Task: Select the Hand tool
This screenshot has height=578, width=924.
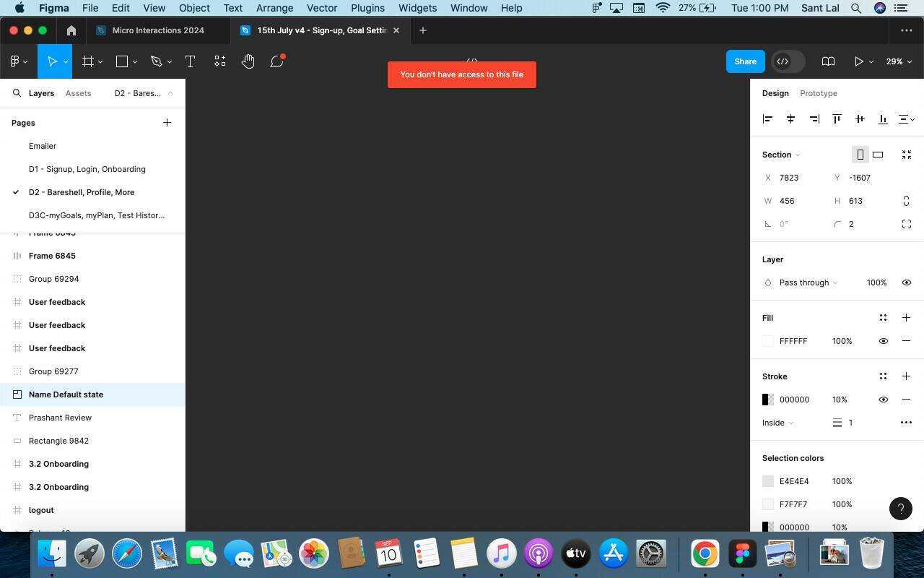Action: coord(248,62)
